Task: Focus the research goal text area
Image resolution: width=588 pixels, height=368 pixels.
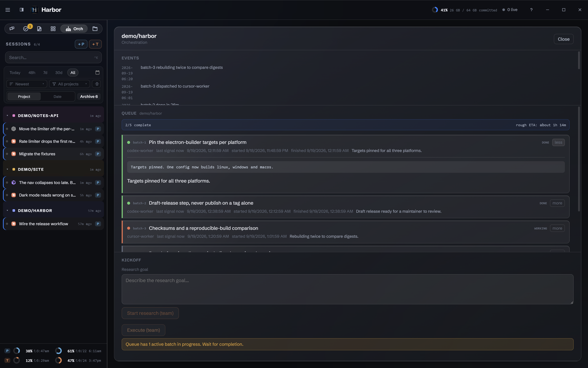Action: coord(347,289)
